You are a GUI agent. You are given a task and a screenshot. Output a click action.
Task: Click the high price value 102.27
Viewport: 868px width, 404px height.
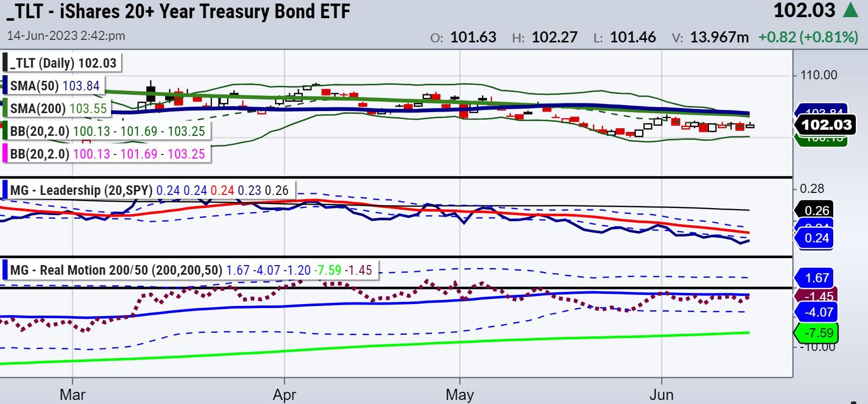click(554, 37)
